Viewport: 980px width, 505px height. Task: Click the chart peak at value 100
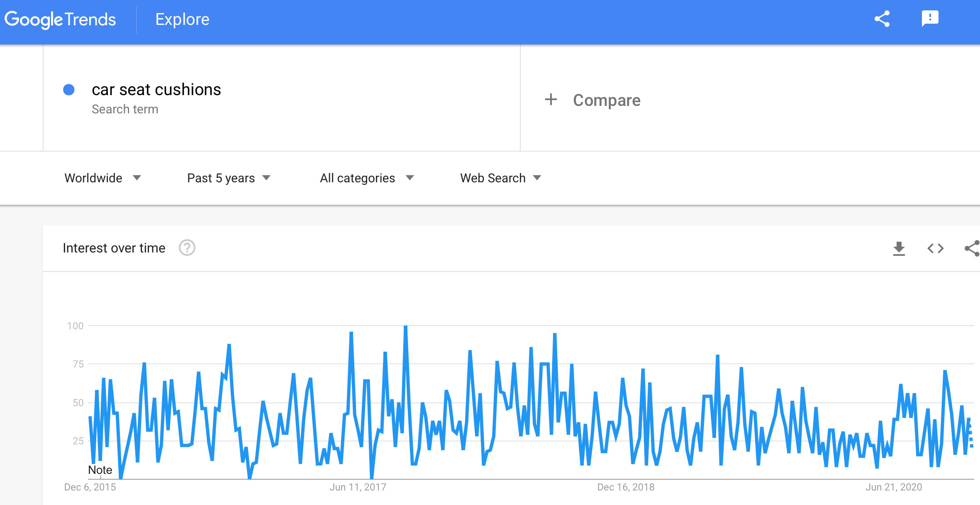(405, 327)
